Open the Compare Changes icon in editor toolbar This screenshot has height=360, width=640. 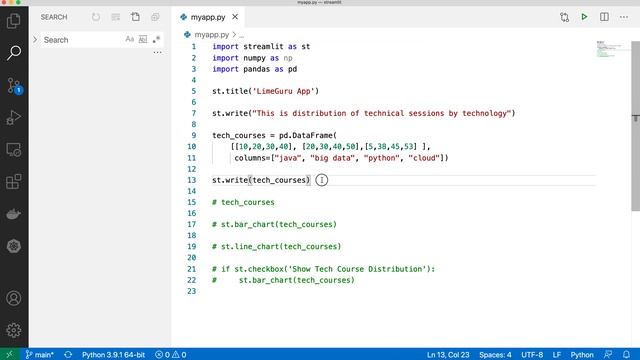pos(564,17)
